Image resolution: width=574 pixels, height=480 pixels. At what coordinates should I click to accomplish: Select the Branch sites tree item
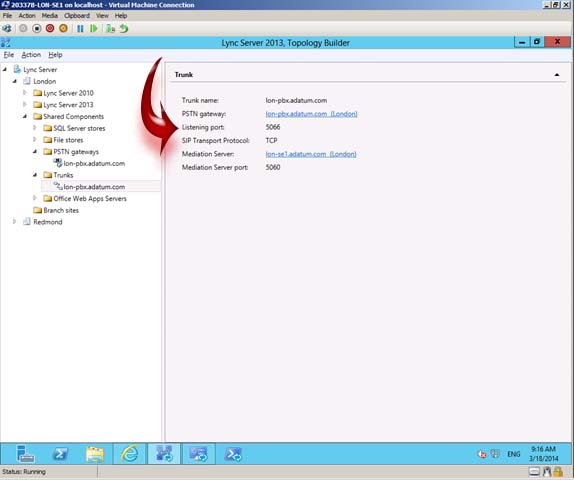(x=61, y=210)
